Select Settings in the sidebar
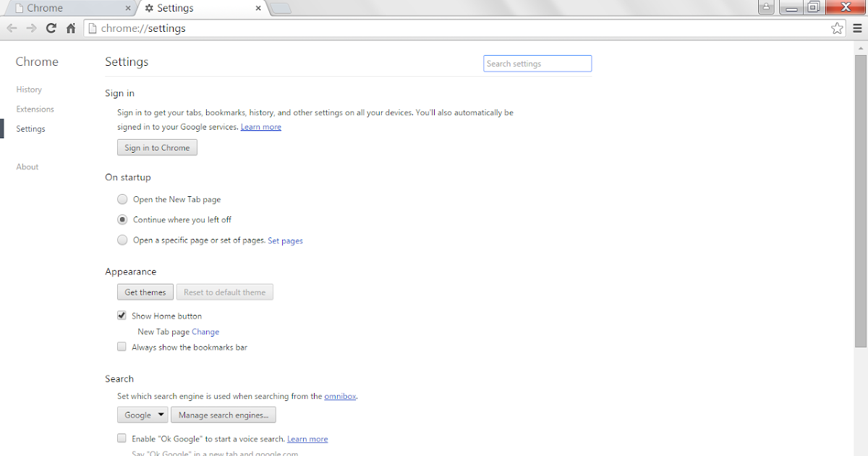Image resolution: width=868 pixels, height=456 pixels. click(30, 129)
